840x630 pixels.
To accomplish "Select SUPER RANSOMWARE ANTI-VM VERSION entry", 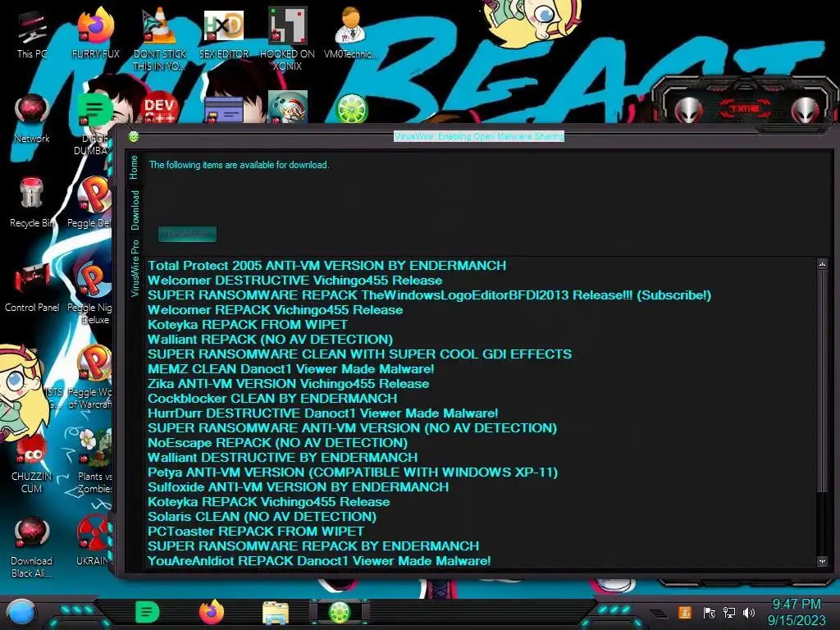I will (353, 428).
